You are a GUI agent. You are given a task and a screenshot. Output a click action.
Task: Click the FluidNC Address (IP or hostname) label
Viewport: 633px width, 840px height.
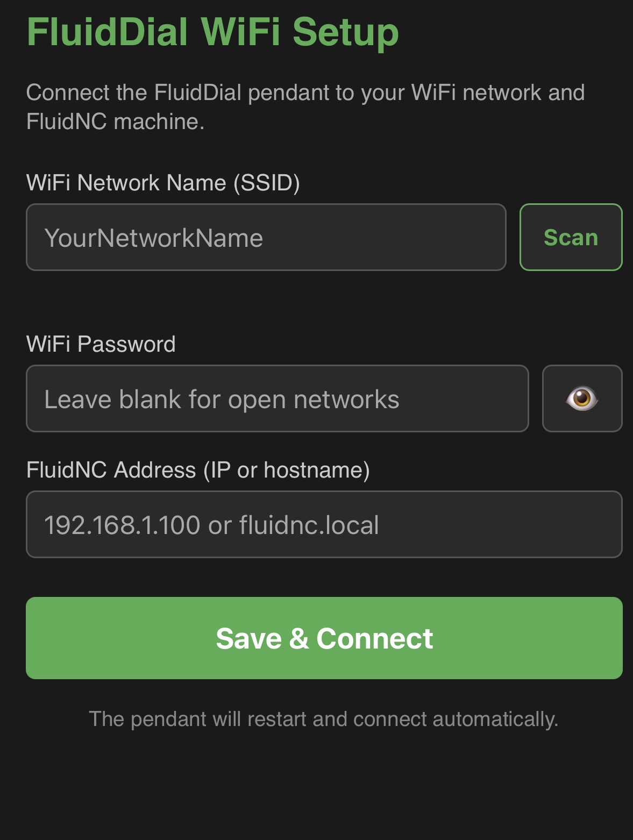[198, 470]
